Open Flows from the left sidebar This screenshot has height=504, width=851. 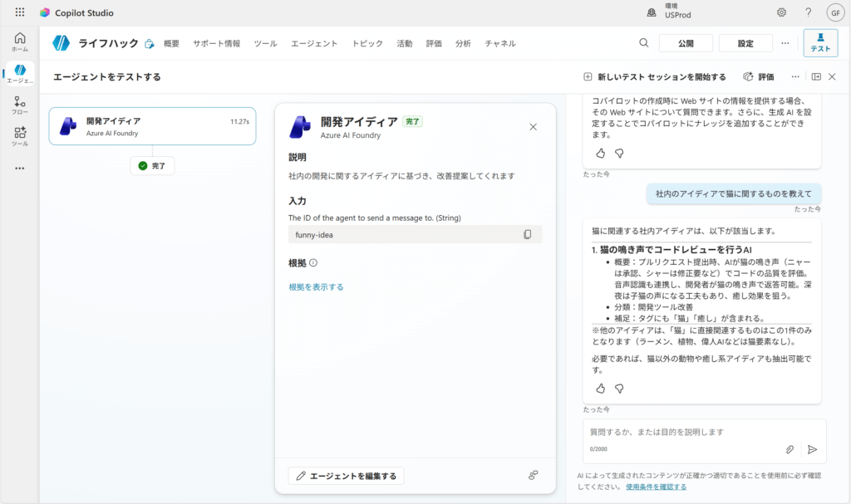click(20, 105)
